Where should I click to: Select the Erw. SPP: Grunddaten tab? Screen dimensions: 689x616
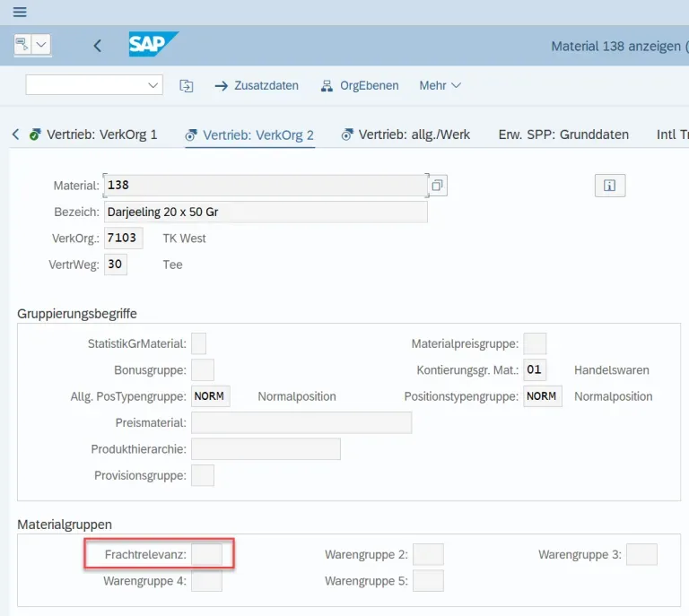pyautogui.click(x=563, y=134)
